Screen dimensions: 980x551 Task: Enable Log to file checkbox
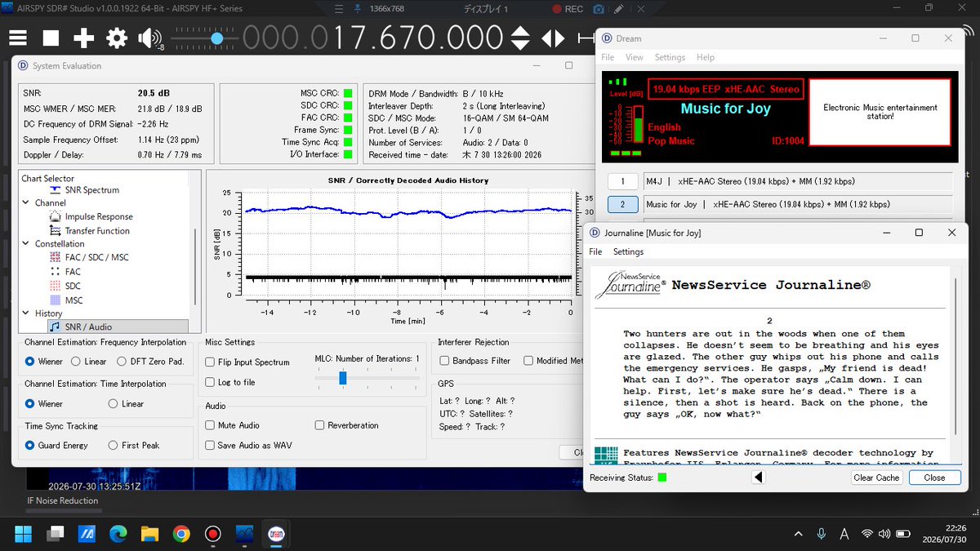[x=230, y=382]
